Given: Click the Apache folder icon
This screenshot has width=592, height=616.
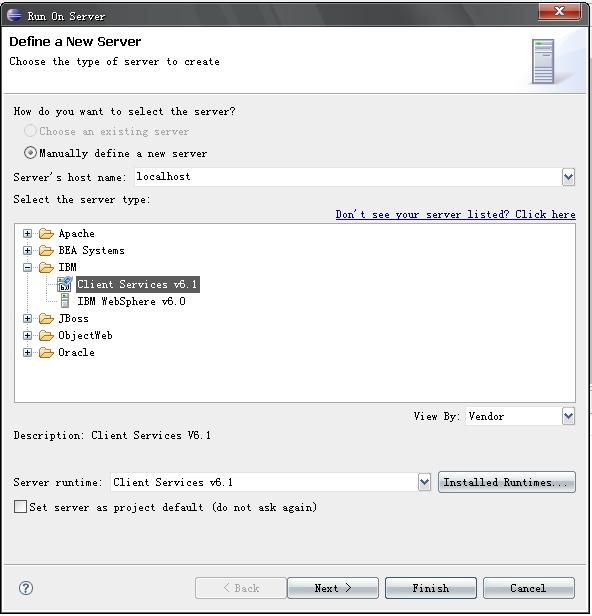Looking at the screenshot, I should point(46,234).
